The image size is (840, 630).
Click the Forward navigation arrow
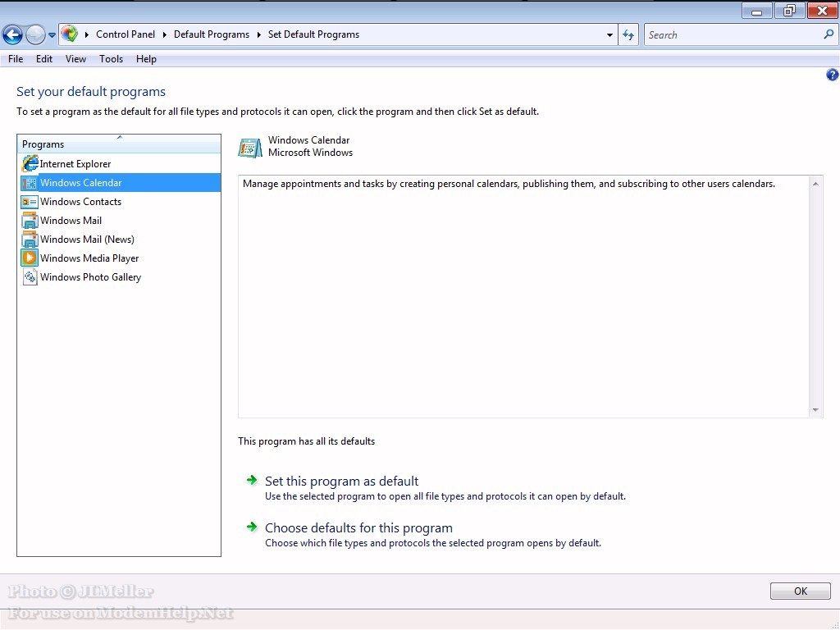pyautogui.click(x=35, y=34)
